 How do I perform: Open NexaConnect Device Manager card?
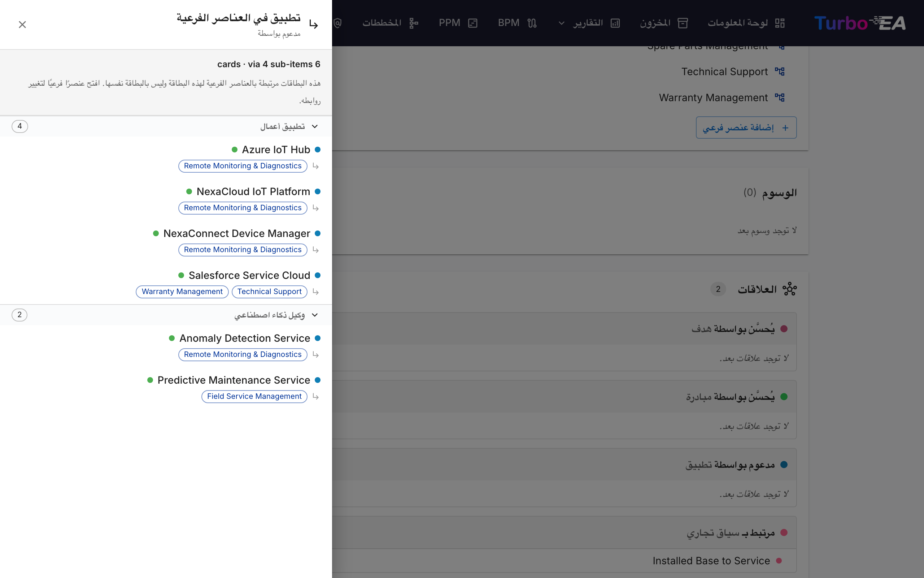237,233
